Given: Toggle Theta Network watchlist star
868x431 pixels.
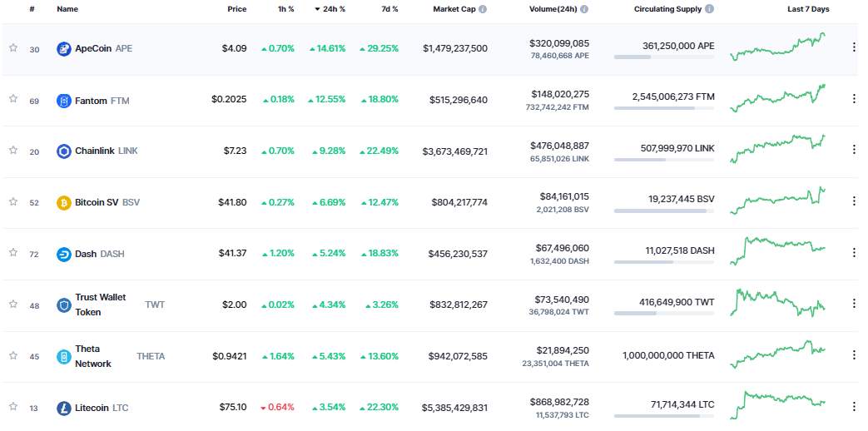Looking at the screenshot, I should point(13,355).
